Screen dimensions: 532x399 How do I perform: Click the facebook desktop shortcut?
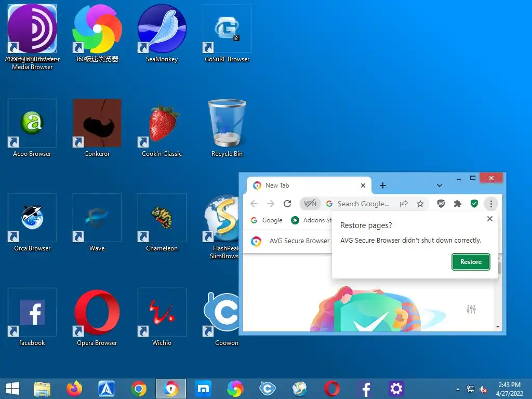click(x=32, y=312)
